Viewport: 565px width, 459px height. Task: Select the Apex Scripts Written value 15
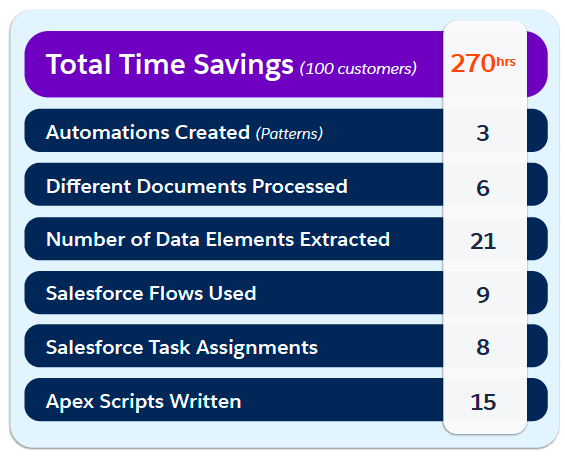483,402
